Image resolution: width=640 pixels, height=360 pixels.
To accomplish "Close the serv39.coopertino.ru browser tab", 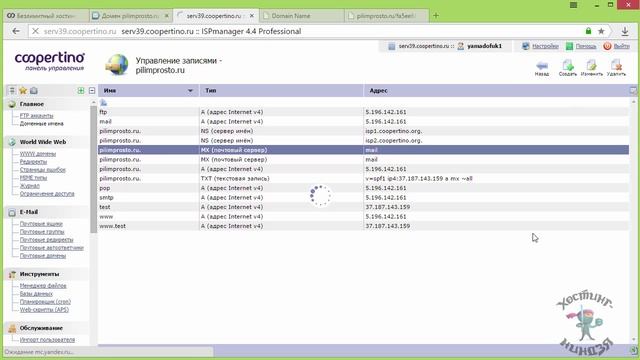I will 252,16.
